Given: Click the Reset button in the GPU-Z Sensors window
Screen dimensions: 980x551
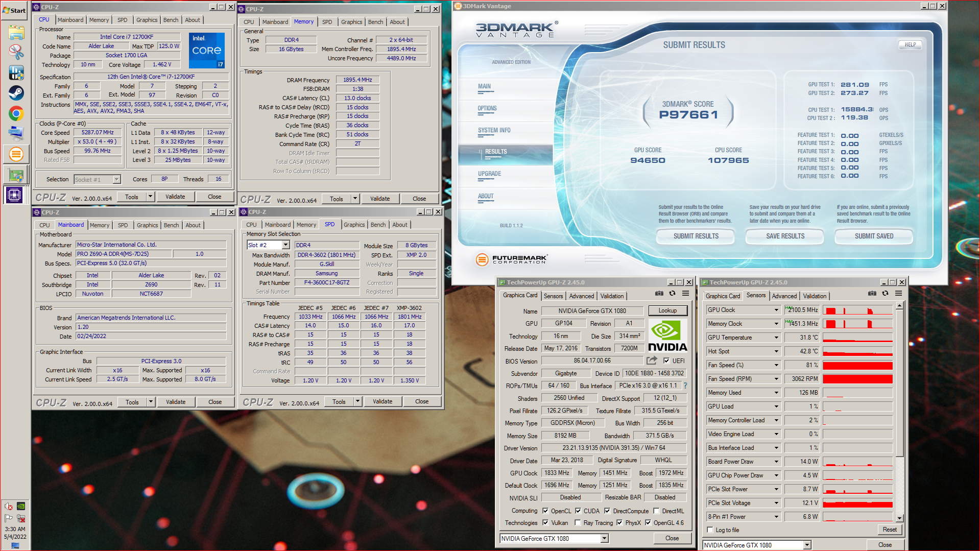Looking at the screenshot, I should tap(890, 530).
